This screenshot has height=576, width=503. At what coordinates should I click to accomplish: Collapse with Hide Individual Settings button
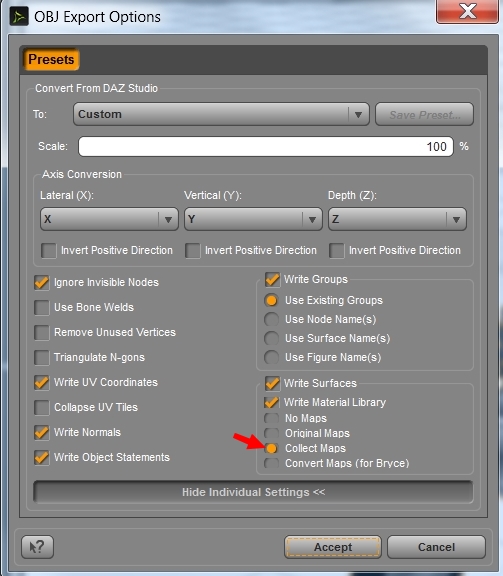click(253, 492)
